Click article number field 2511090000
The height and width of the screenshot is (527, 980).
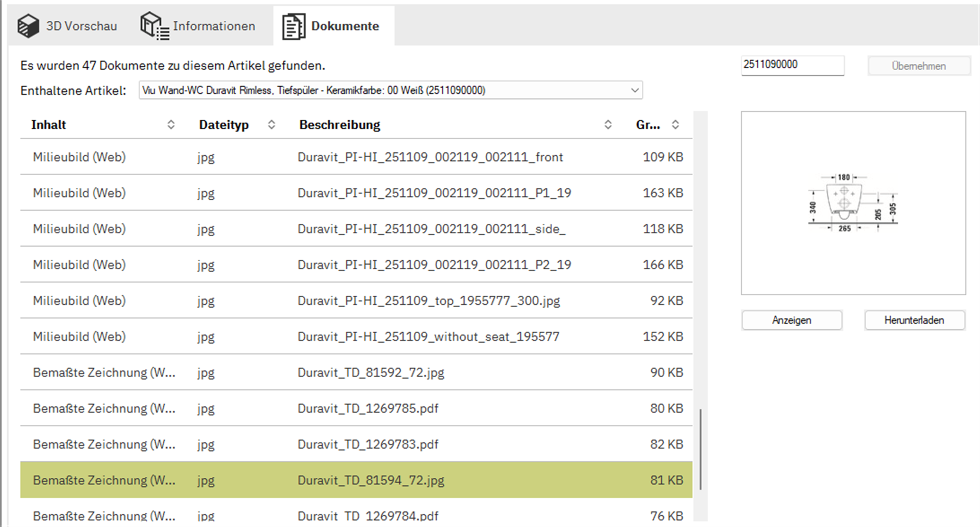click(x=792, y=65)
